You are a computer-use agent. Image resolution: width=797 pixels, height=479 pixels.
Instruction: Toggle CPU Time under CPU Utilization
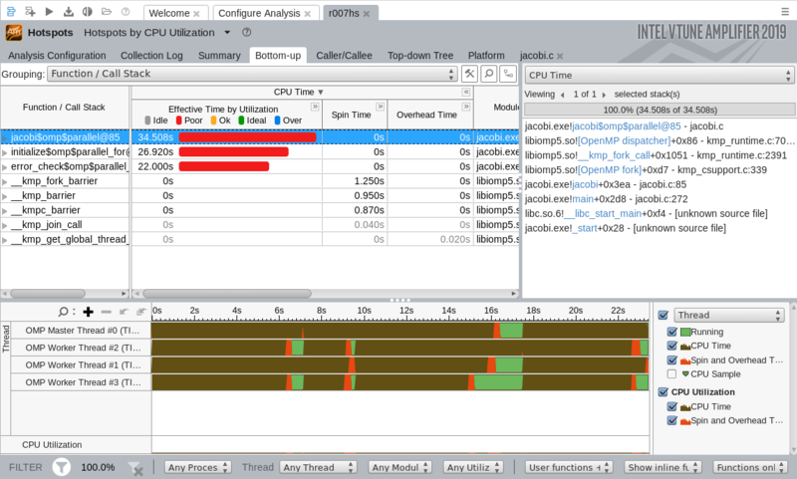tap(672, 407)
